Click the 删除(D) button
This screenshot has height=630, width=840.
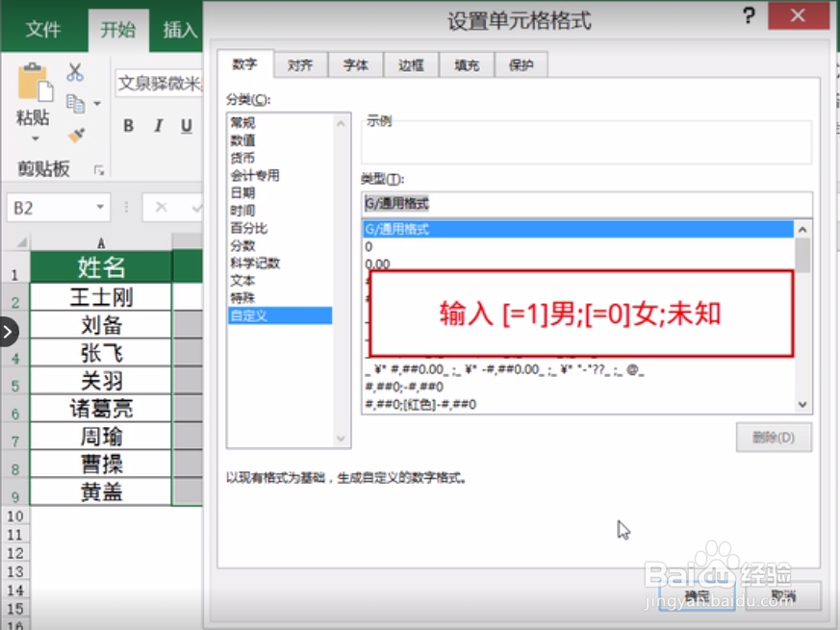tap(773, 436)
